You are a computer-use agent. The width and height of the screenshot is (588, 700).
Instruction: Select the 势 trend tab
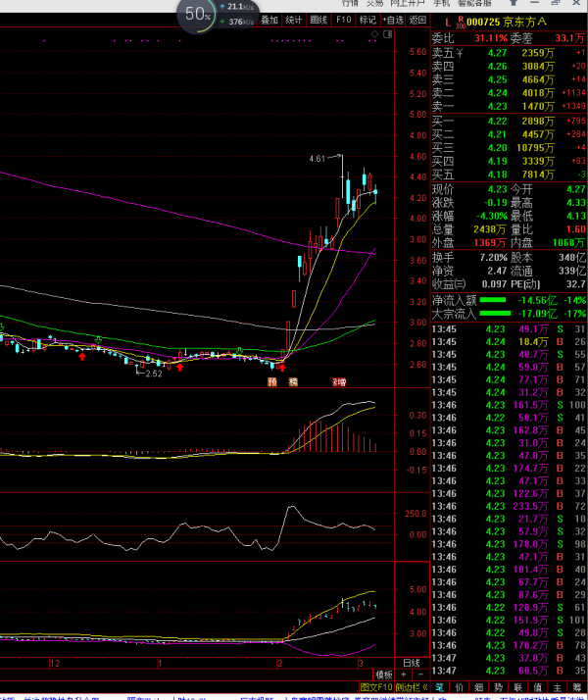pos(499,687)
